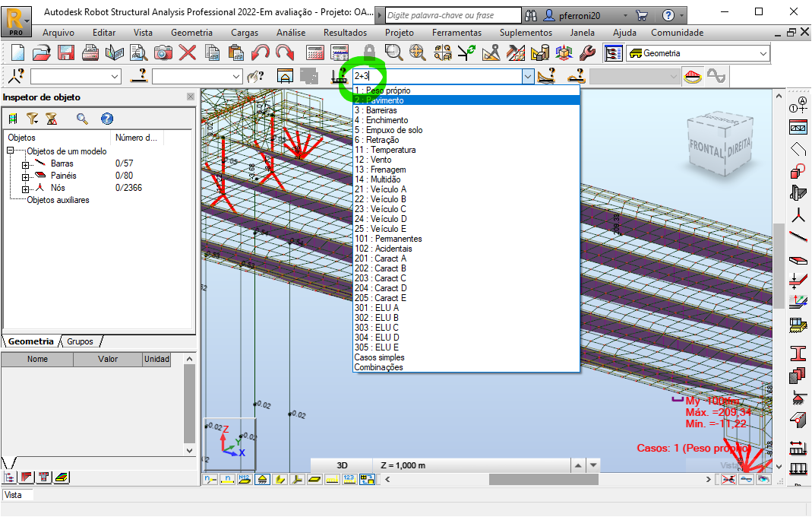This screenshot has width=812, height=517.
Task: Click the Preferences wrench icon
Action: click(x=587, y=52)
